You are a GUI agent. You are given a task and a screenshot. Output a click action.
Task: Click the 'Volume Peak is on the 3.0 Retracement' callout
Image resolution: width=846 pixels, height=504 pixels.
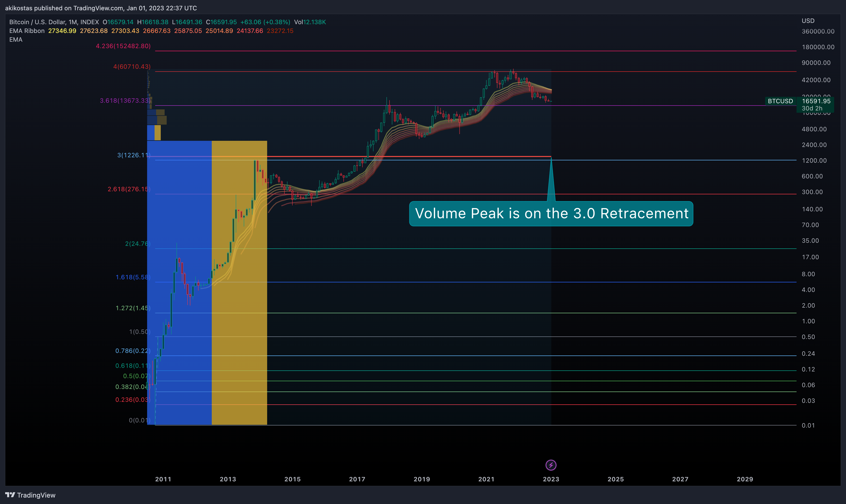[551, 214]
